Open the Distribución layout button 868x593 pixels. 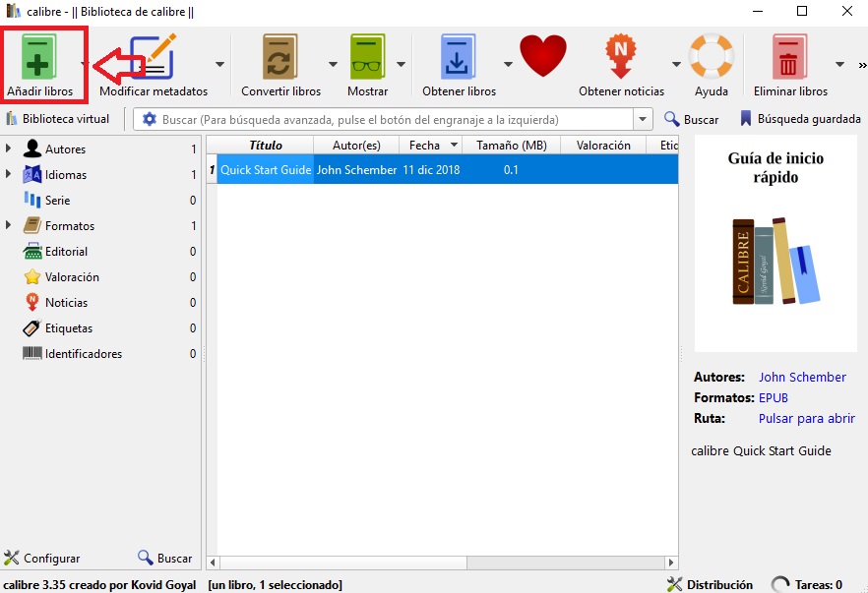pos(711,585)
